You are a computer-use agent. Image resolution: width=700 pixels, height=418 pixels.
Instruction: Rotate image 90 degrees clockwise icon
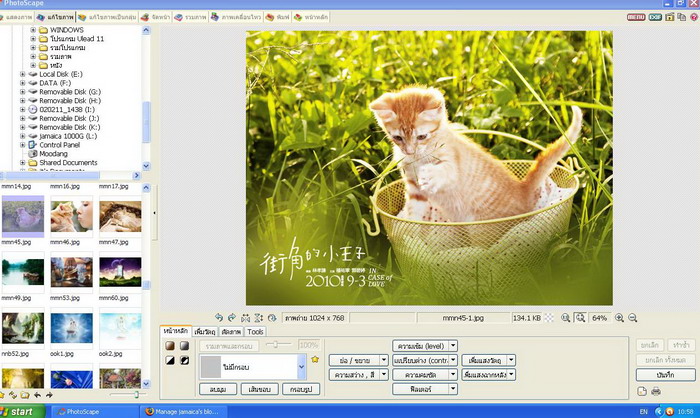(x=232, y=318)
